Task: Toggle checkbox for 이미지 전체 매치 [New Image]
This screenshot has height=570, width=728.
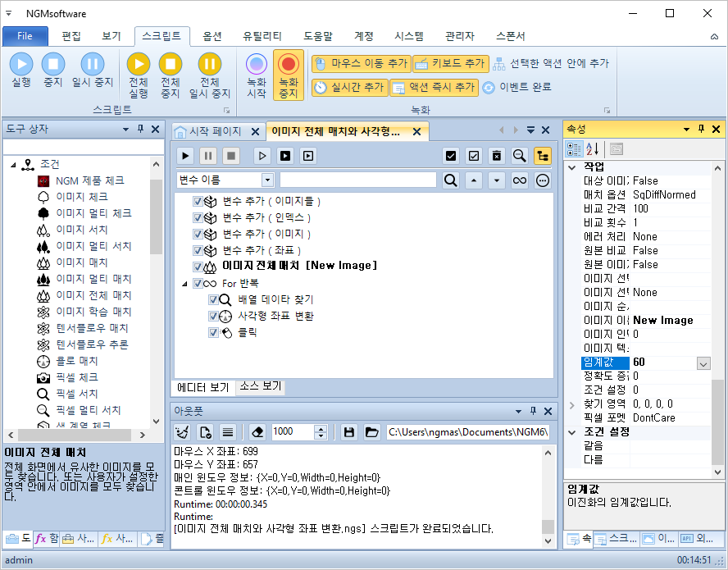Action: click(198, 267)
